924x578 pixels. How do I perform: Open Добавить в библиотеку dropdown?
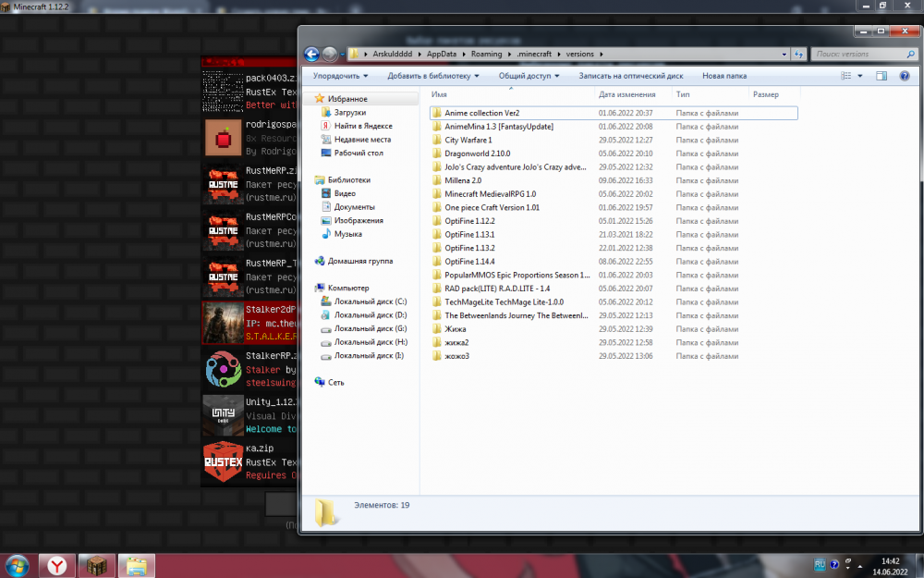click(433, 76)
